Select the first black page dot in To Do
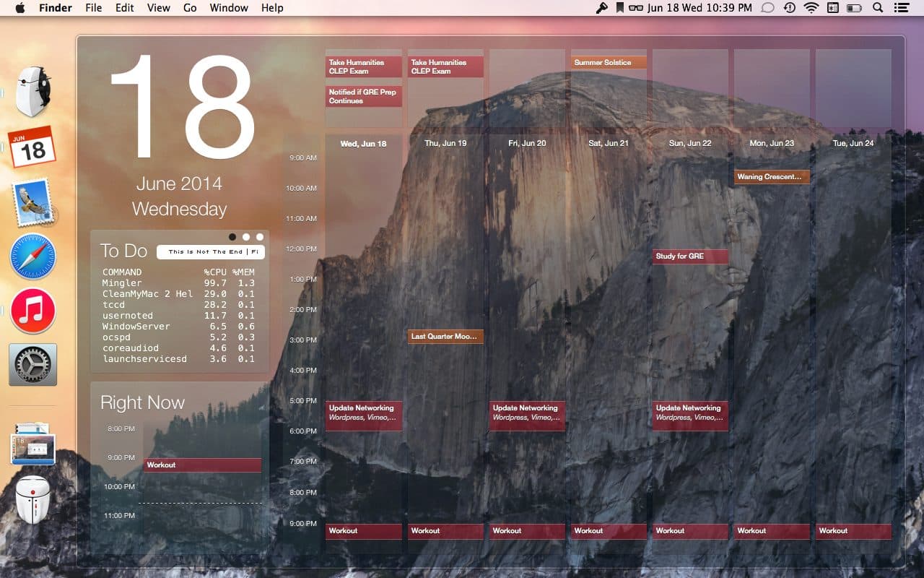 coord(232,237)
